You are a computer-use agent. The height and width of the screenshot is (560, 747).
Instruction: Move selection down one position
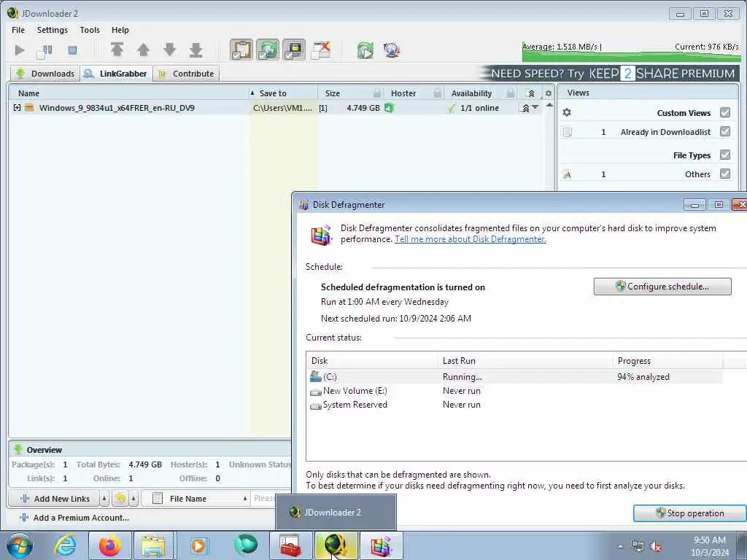pos(169,50)
